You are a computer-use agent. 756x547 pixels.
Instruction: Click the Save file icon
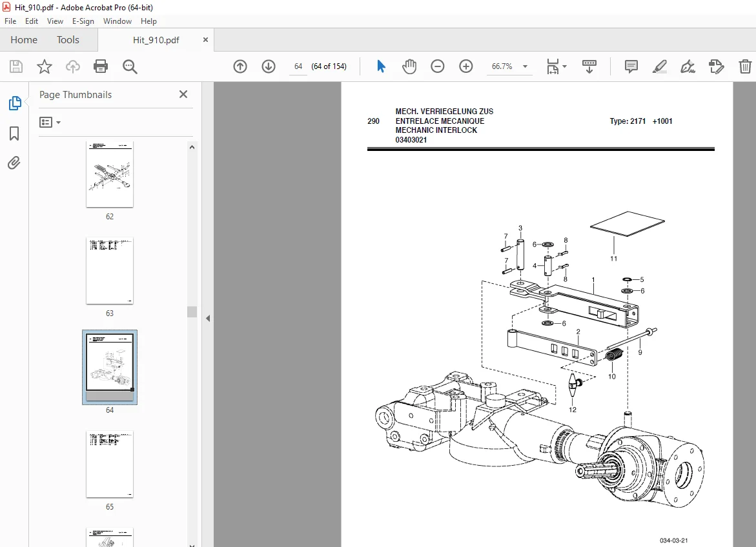16,66
